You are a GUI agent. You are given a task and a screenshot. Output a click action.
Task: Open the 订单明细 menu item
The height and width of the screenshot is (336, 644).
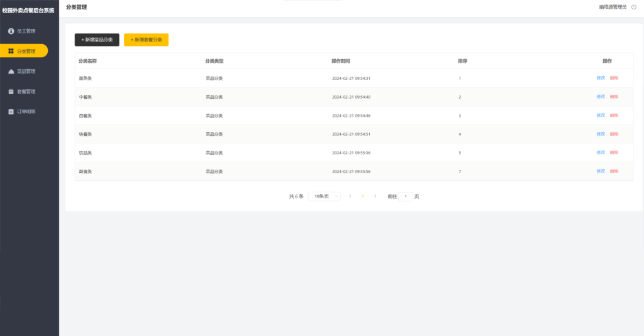point(26,111)
